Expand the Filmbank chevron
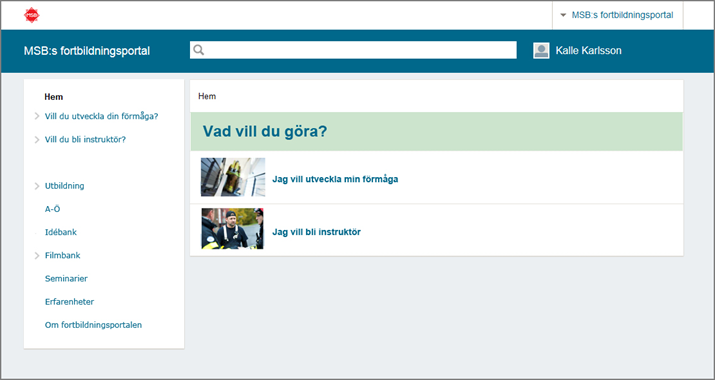This screenshot has height=380, width=715. (37, 255)
